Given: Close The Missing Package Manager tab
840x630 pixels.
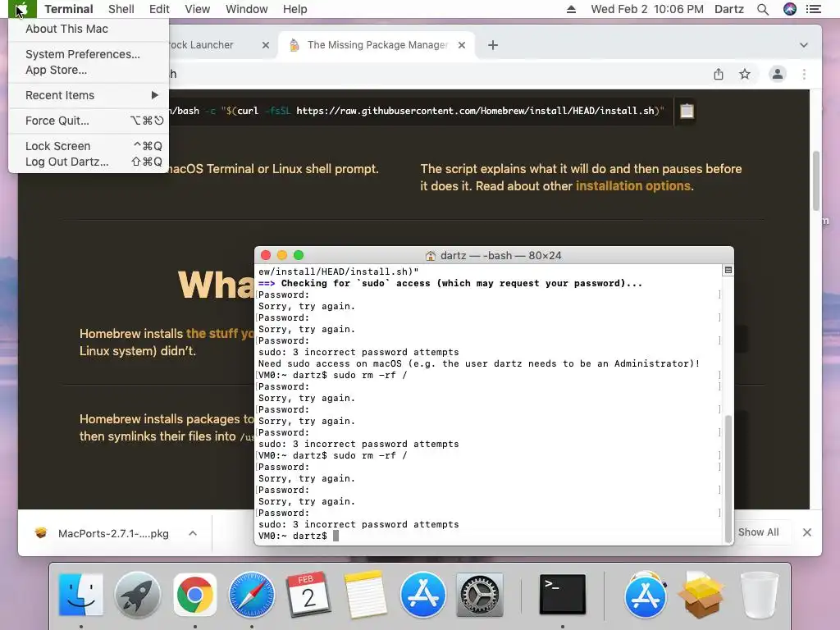Looking at the screenshot, I should [462, 45].
